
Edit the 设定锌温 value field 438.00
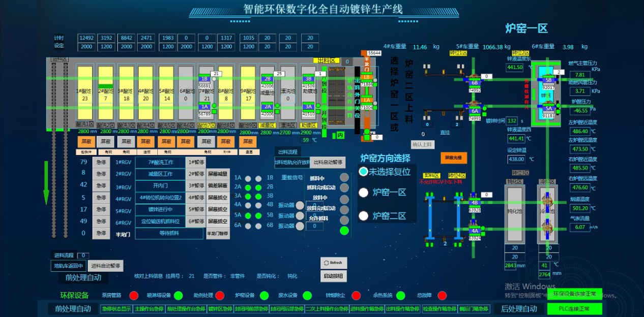(516, 159)
